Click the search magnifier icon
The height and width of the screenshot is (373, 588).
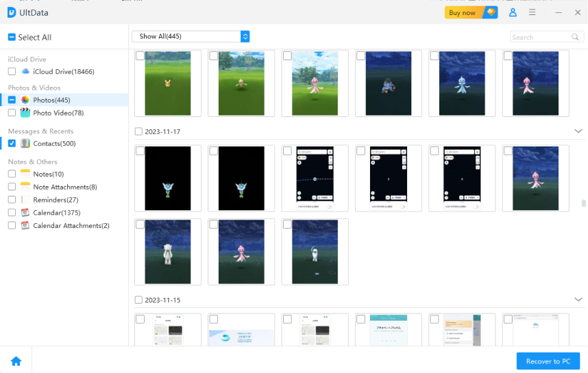click(575, 37)
